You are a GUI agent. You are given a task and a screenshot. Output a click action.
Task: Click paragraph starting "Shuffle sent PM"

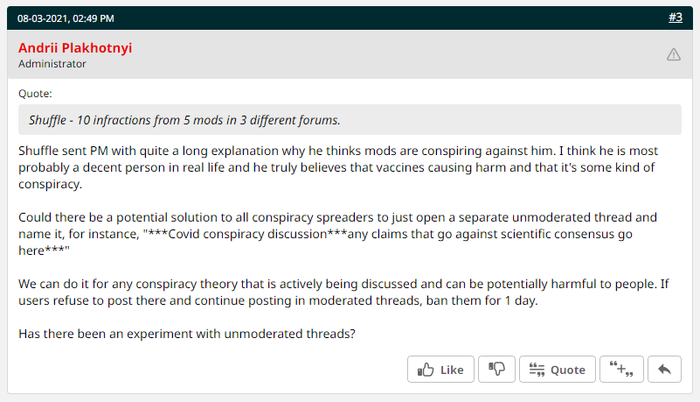tap(338, 168)
